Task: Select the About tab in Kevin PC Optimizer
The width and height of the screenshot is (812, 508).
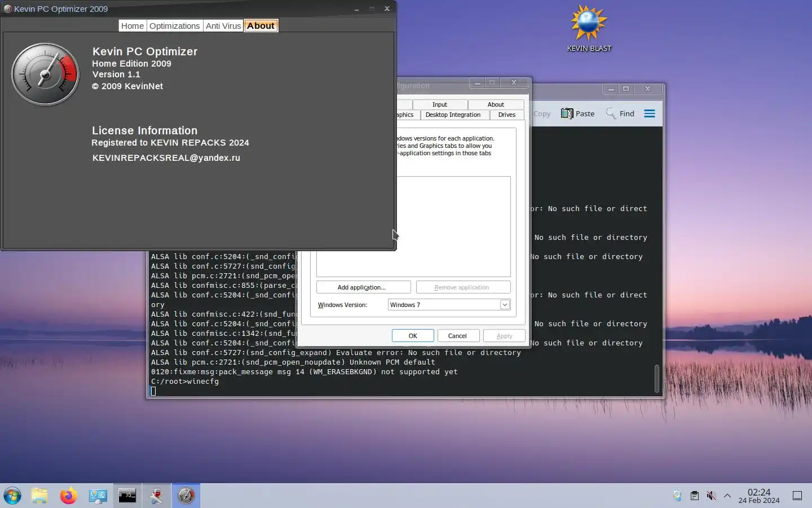Action: (x=261, y=26)
